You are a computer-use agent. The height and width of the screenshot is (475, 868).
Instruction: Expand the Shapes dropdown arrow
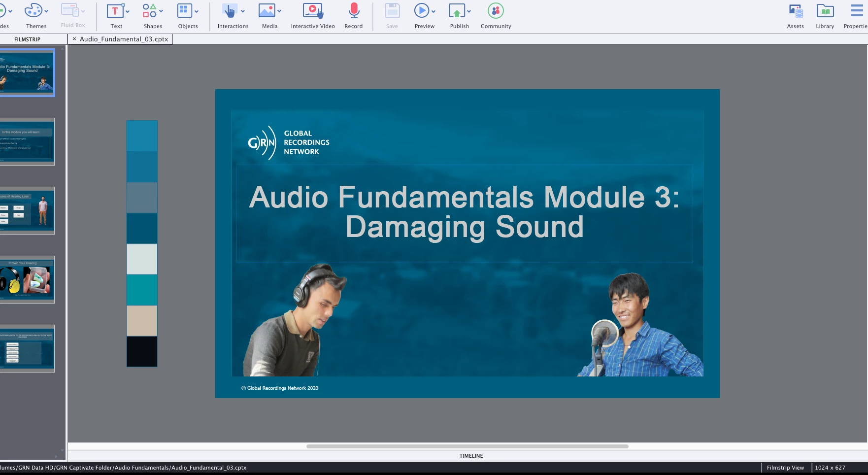(x=161, y=11)
